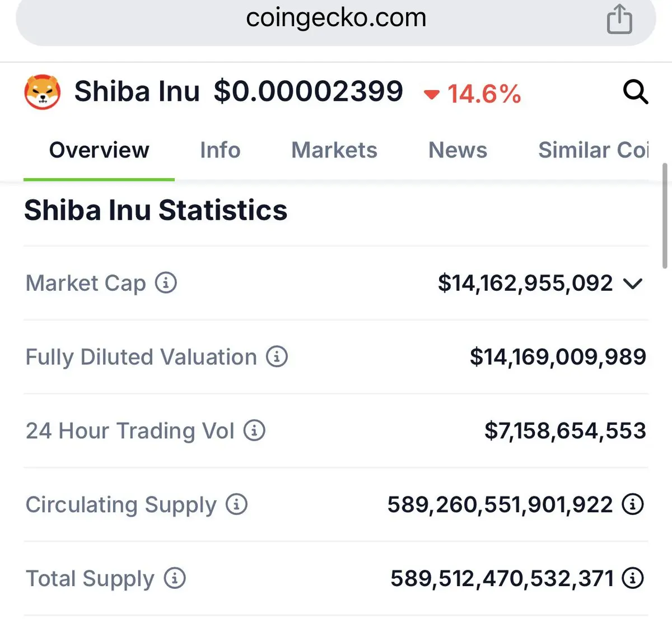Screen dimensions: 672x627
Task: Click the 14.6% price change indicator
Action: [473, 94]
